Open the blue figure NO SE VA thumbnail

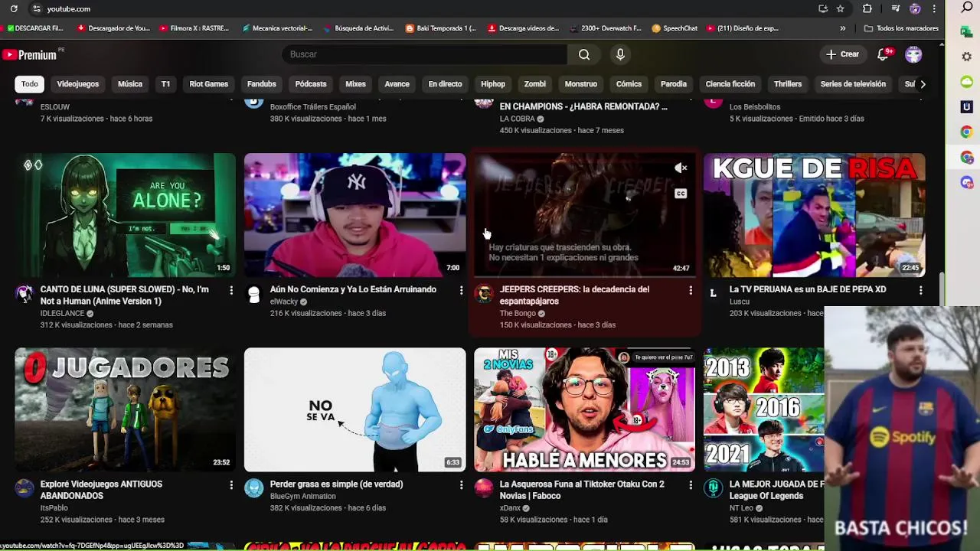coord(355,409)
